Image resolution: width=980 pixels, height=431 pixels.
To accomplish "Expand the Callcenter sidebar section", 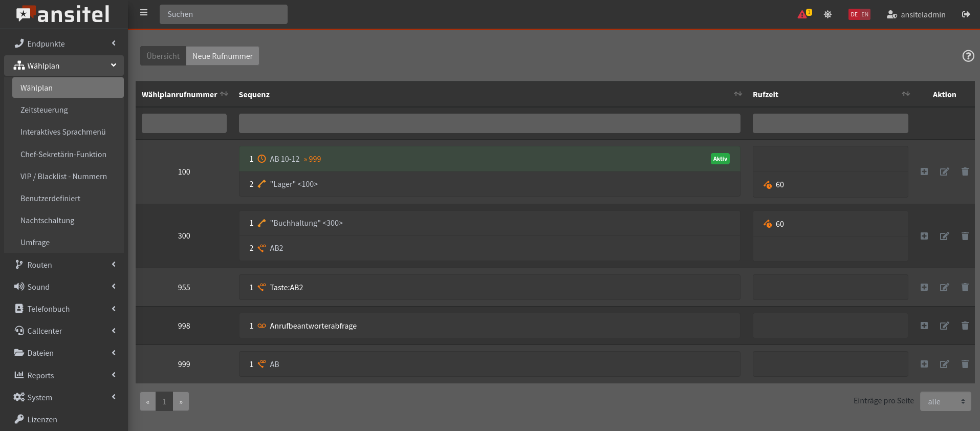I will tap(64, 331).
